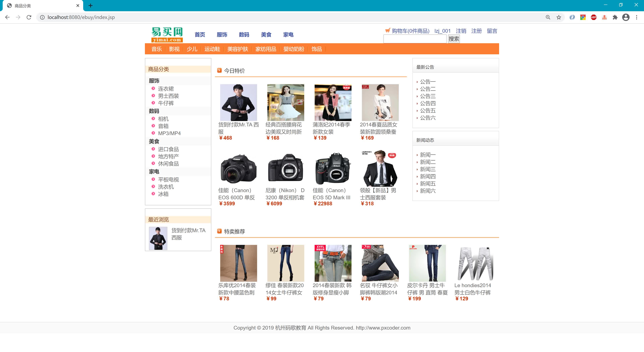Open announcement 公告一
This screenshot has width=644, height=352.
point(428,82)
